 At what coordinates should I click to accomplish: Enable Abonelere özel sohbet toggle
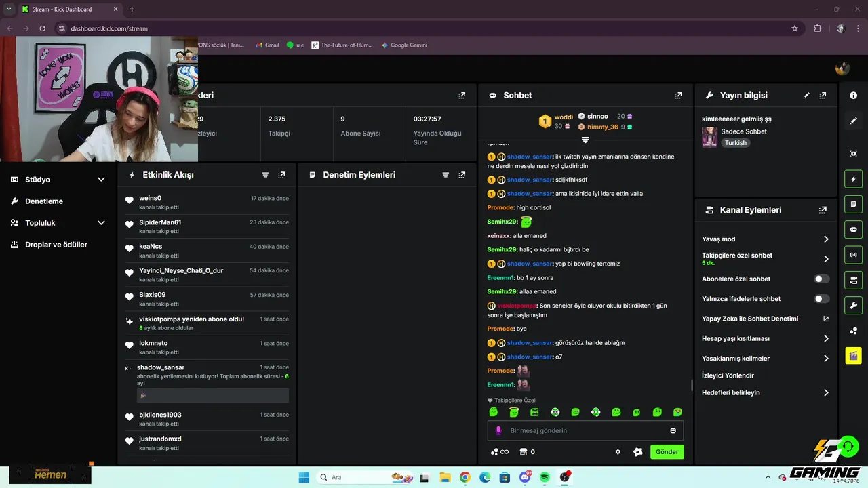821,279
